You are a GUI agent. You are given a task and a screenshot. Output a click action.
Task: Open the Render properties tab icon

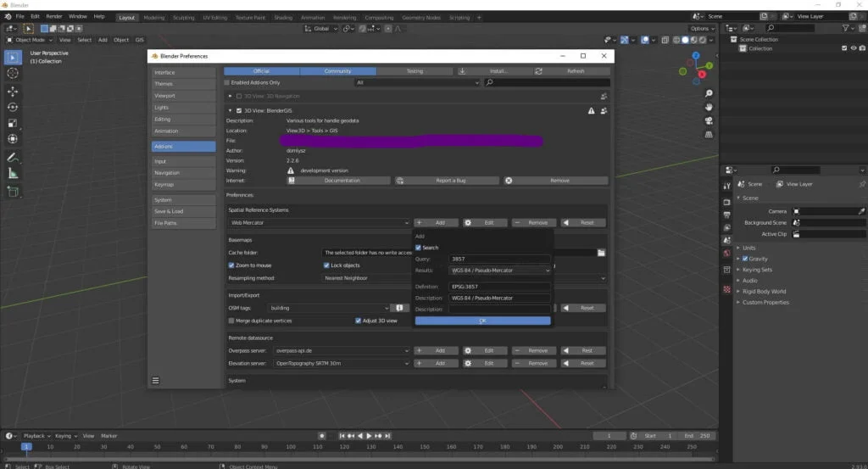[726, 202]
